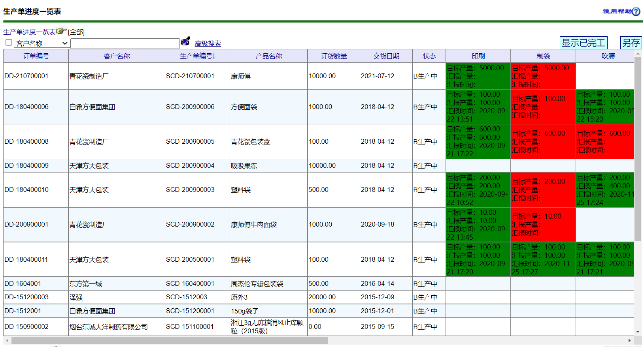Click green 制袋 cell reported 2020-11-25 17:27

pos(543,259)
